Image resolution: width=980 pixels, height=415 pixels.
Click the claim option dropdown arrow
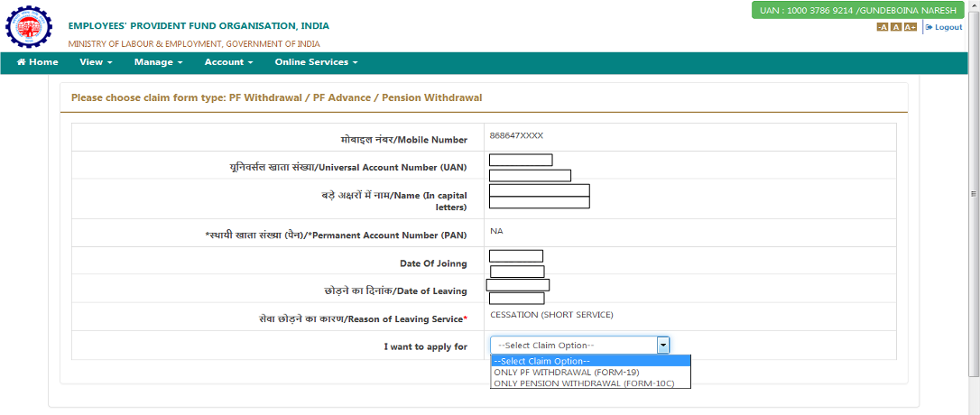pos(662,345)
